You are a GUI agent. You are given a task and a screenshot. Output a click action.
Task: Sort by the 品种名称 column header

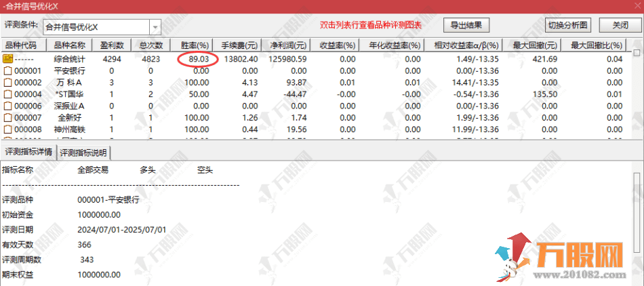69,45
